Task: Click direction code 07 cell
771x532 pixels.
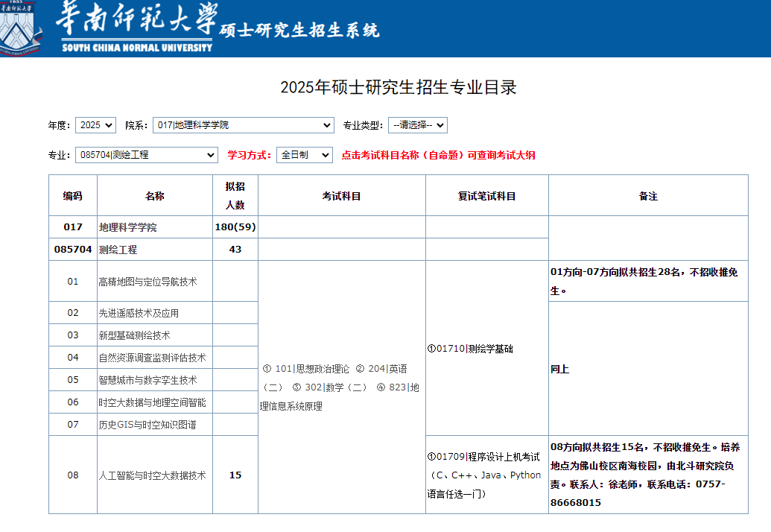Action: click(x=73, y=424)
